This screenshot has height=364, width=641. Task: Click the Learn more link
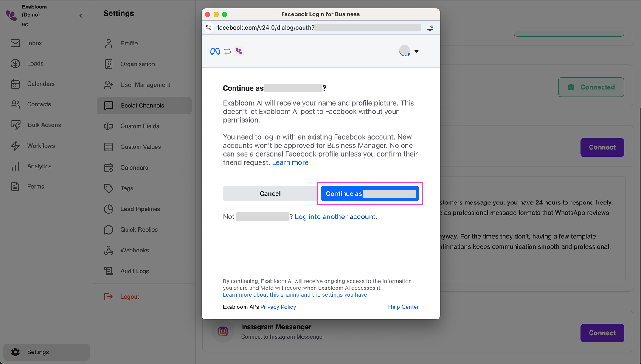click(x=290, y=162)
